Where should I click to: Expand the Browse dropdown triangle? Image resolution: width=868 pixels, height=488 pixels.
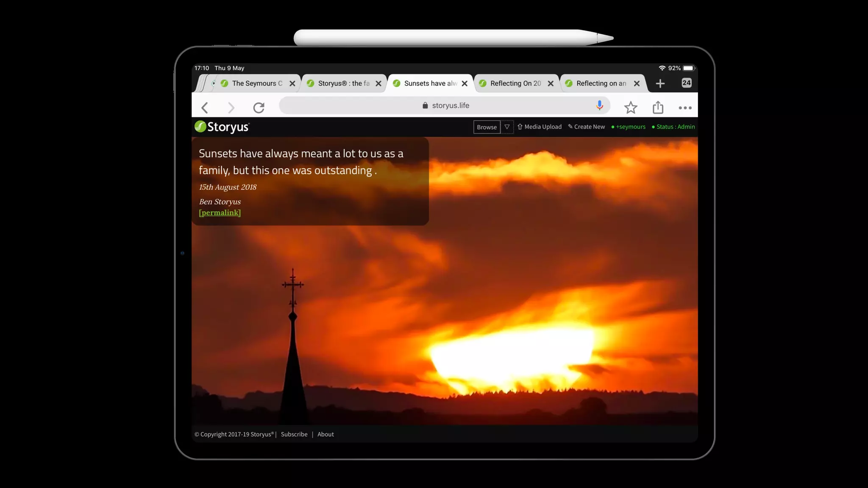click(x=507, y=127)
